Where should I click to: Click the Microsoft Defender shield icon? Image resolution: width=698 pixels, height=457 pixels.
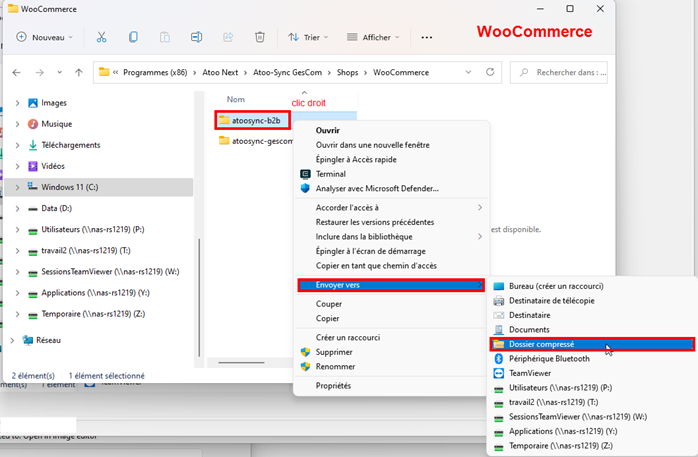(x=305, y=188)
